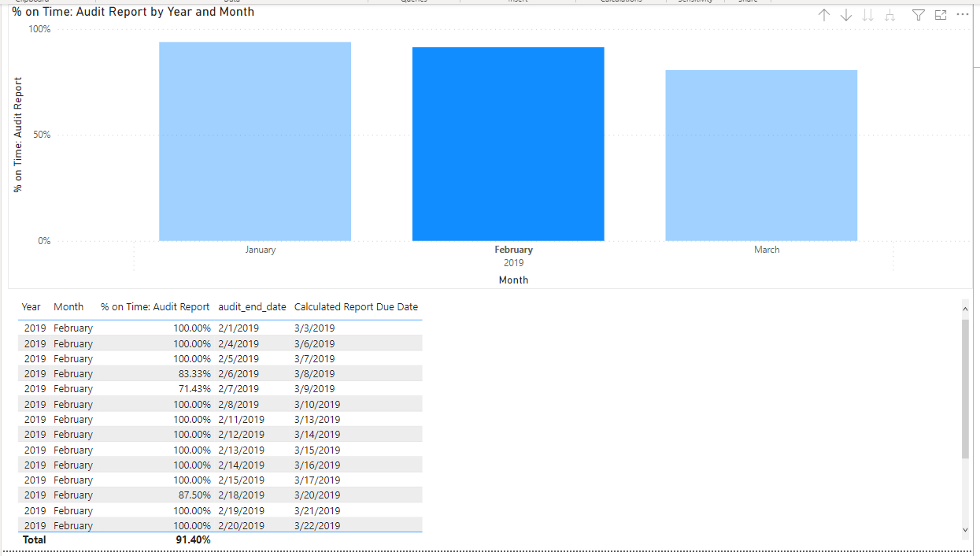The width and height of the screenshot is (980, 556).
Task: Select audit_end_date cell 2/19/2019
Action: [x=241, y=511]
